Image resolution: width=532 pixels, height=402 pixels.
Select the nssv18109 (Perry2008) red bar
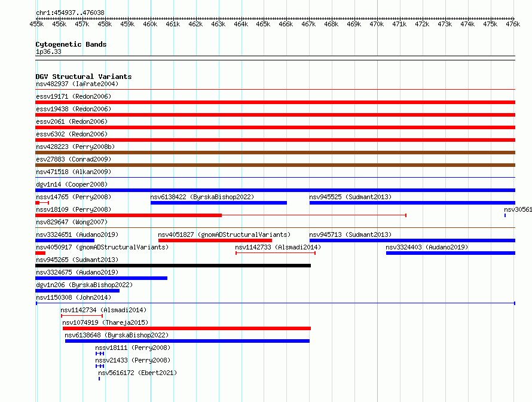pyautogui.click(x=129, y=215)
